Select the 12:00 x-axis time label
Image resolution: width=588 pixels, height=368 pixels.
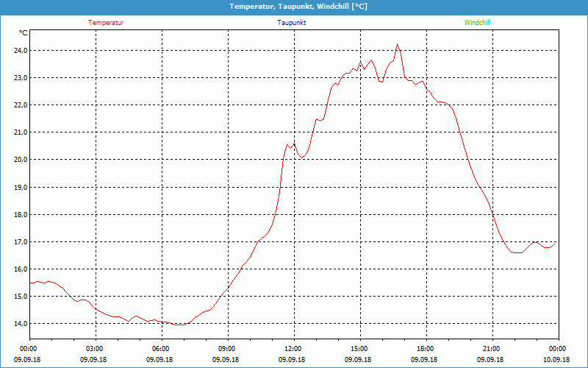293,349
